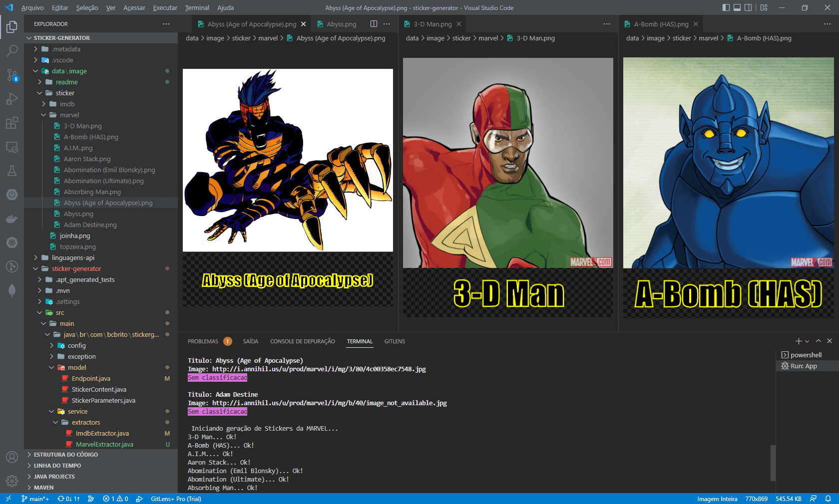The width and height of the screenshot is (839, 504).
Task: Maximize the terminal panel size
Action: tap(819, 341)
